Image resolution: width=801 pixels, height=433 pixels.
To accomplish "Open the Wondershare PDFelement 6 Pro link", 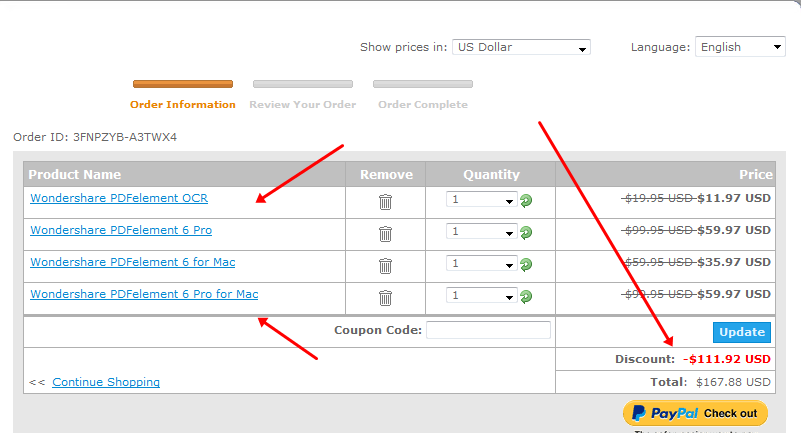I will click(121, 230).
